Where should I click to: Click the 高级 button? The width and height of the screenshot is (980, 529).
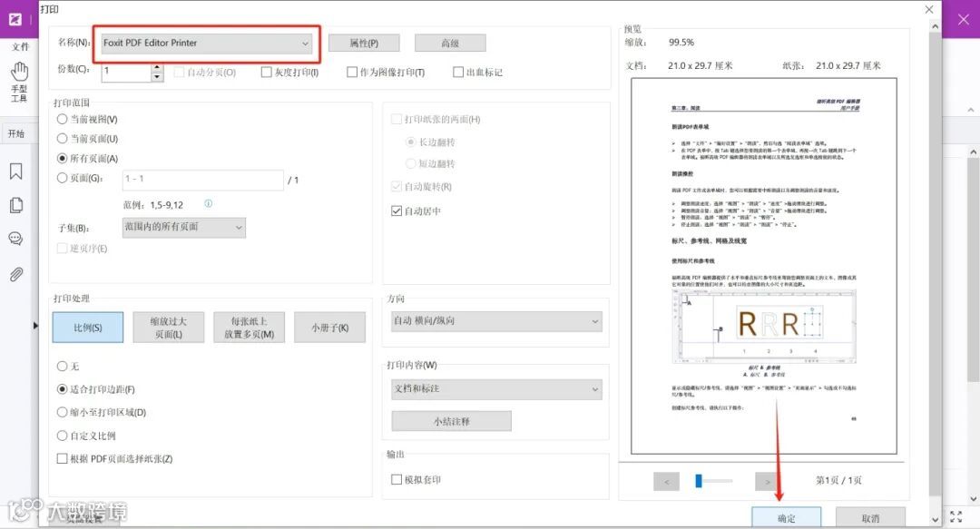pyautogui.click(x=450, y=44)
